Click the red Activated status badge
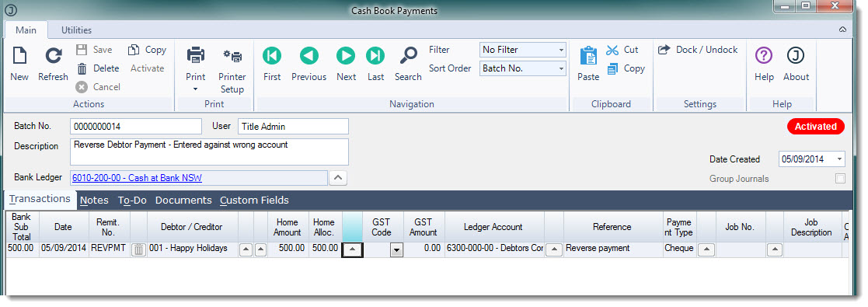The width and height of the screenshot is (868, 307). coord(815,127)
